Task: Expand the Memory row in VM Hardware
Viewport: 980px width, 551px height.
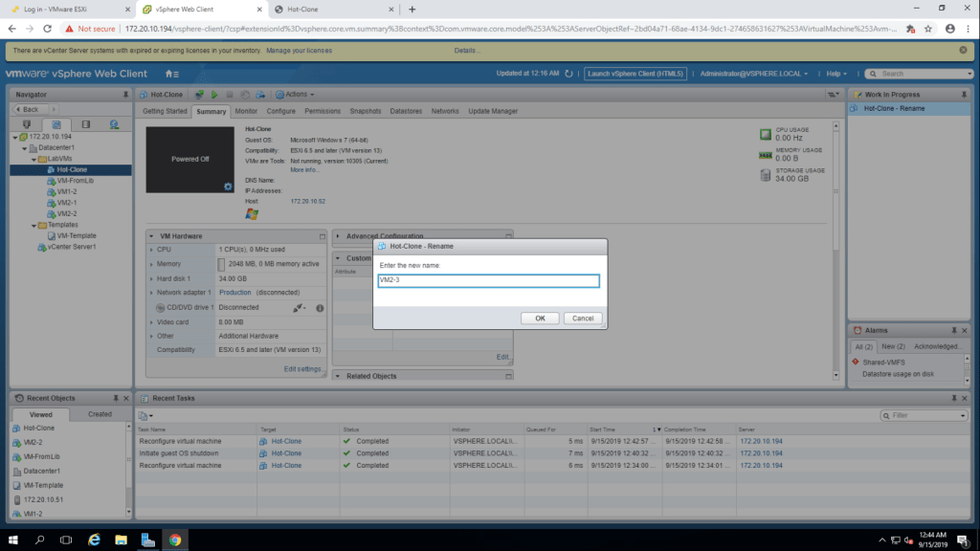Action: pyautogui.click(x=152, y=263)
